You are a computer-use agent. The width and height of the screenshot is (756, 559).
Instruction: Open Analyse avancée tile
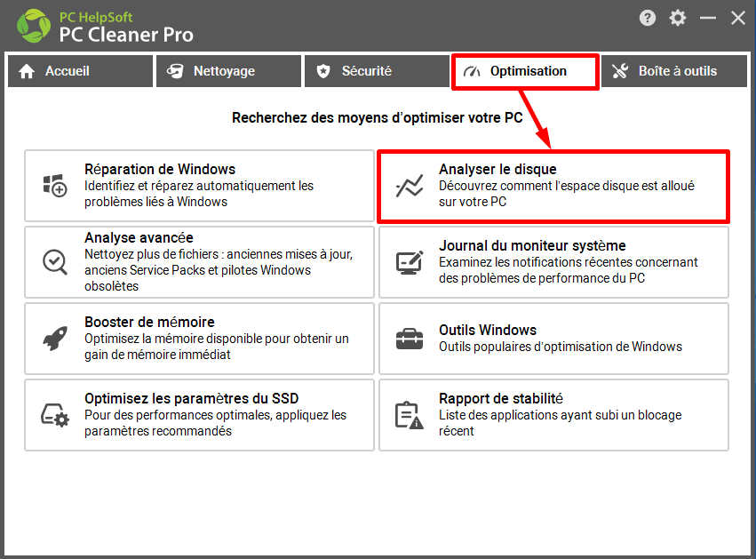click(x=200, y=262)
